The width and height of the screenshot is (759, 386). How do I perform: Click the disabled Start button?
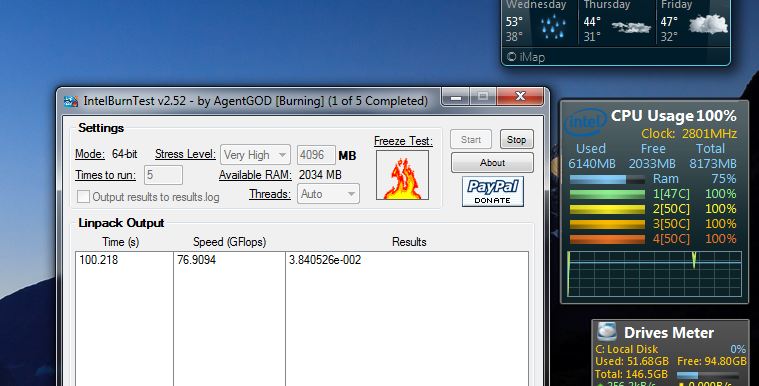[x=471, y=139]
